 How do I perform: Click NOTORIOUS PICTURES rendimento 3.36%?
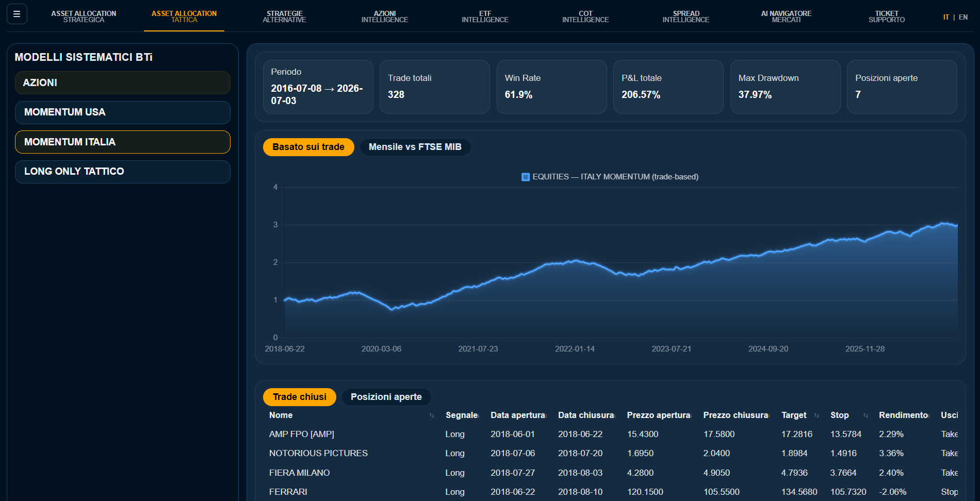(891, 454)
